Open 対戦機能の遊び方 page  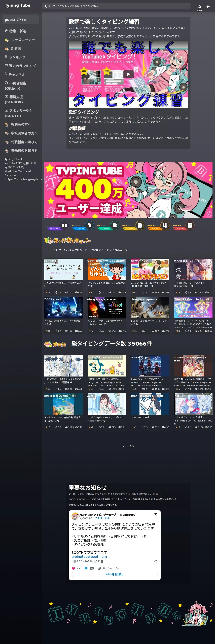pyautogui.click(x=24, y=142)
